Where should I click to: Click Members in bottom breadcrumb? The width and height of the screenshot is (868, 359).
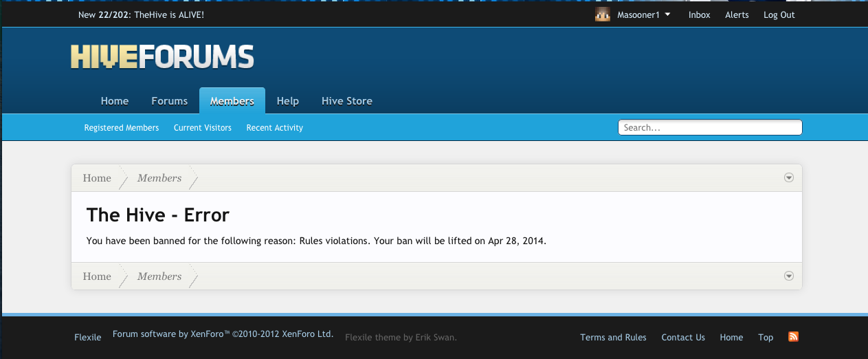[159, 276]
